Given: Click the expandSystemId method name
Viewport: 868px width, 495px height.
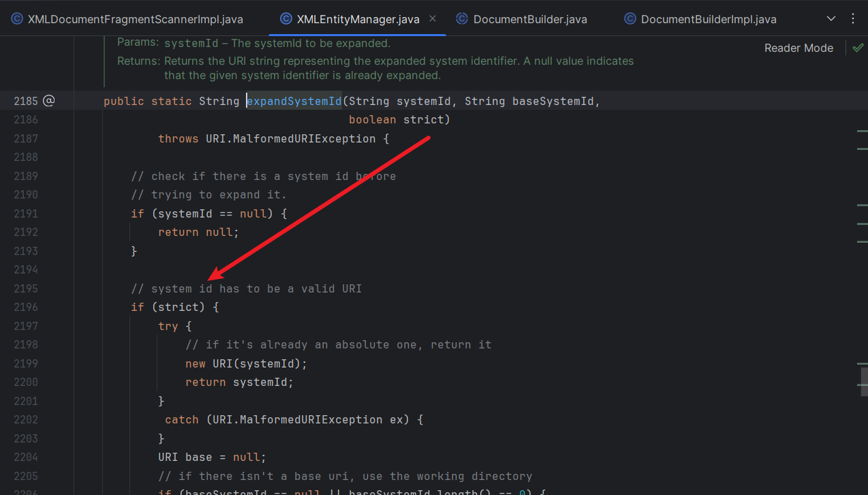Looking at the screenshot, I should coord(294,101).
